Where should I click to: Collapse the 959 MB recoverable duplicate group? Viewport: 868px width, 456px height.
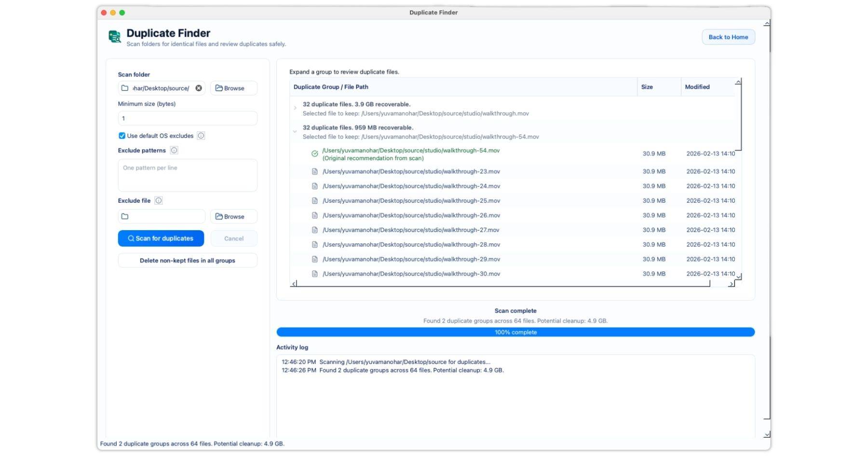295,131
